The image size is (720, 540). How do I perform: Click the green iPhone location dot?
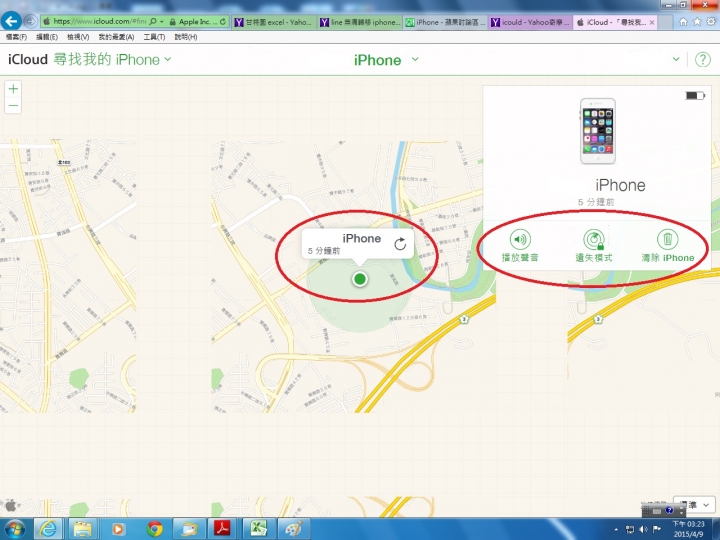pyautogui.click(x=360, y=279)
